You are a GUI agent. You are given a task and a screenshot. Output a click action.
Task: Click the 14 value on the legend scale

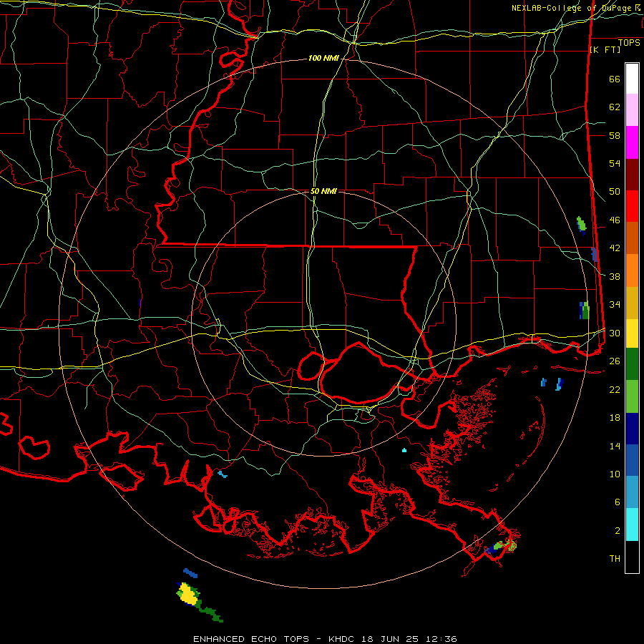tap(615, 446)
